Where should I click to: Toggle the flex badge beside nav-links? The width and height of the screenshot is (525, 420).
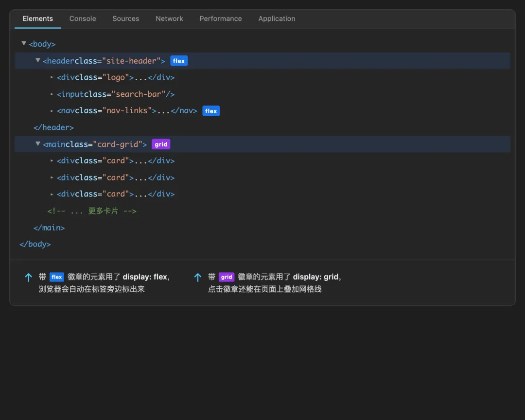[x=211, y=111]
